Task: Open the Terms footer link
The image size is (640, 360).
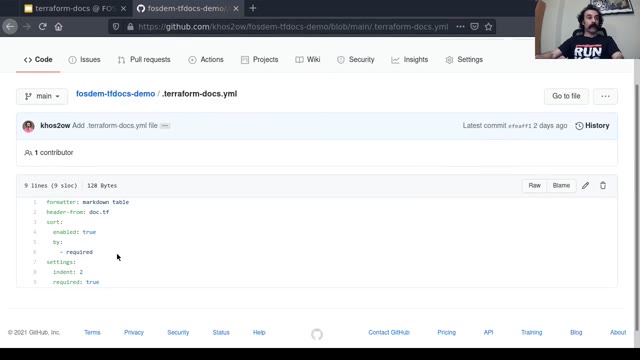Action: (92, 333)
